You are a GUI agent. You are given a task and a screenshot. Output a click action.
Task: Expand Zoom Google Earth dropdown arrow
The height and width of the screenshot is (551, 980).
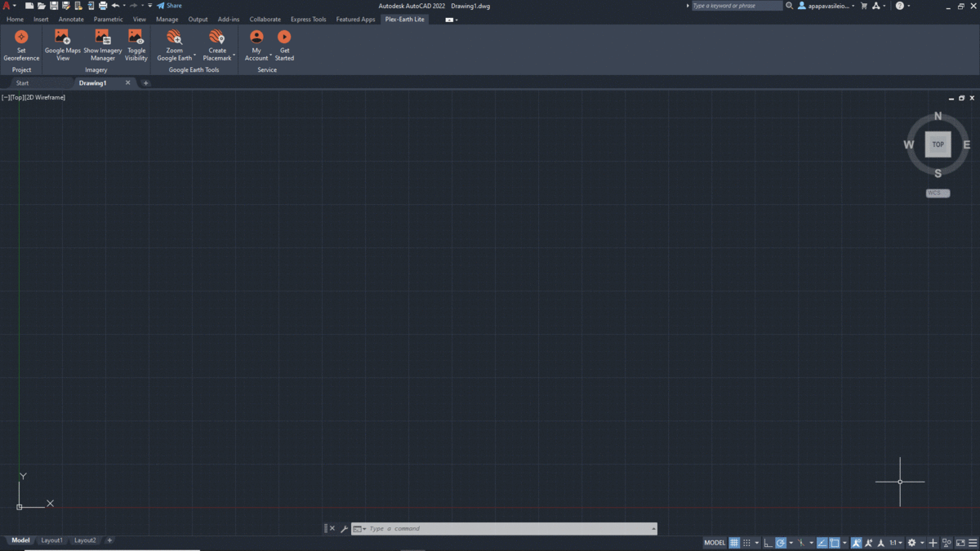195,56
